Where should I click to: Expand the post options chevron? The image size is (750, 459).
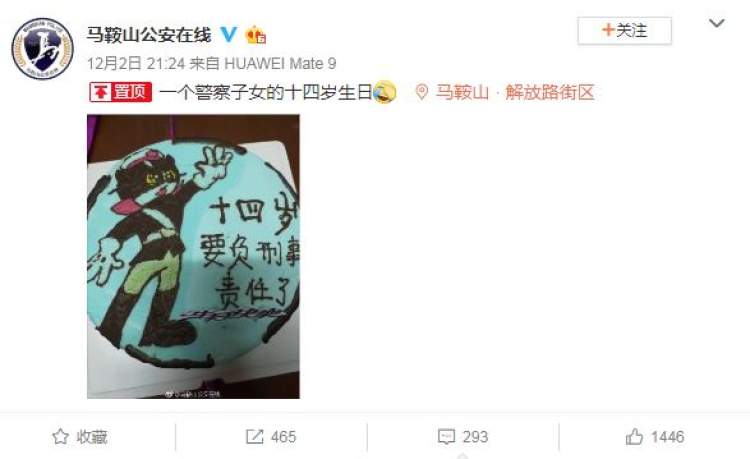[x=717, y=23]
